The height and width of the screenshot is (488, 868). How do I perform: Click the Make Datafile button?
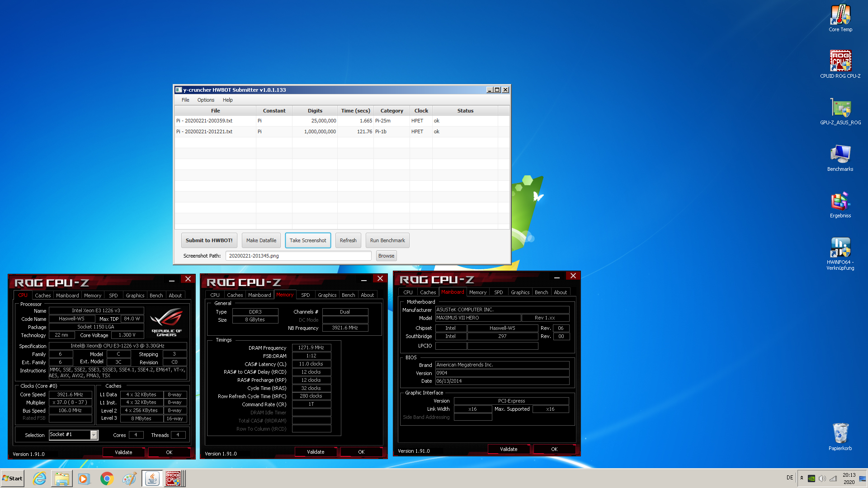click(x=261, y=240)
